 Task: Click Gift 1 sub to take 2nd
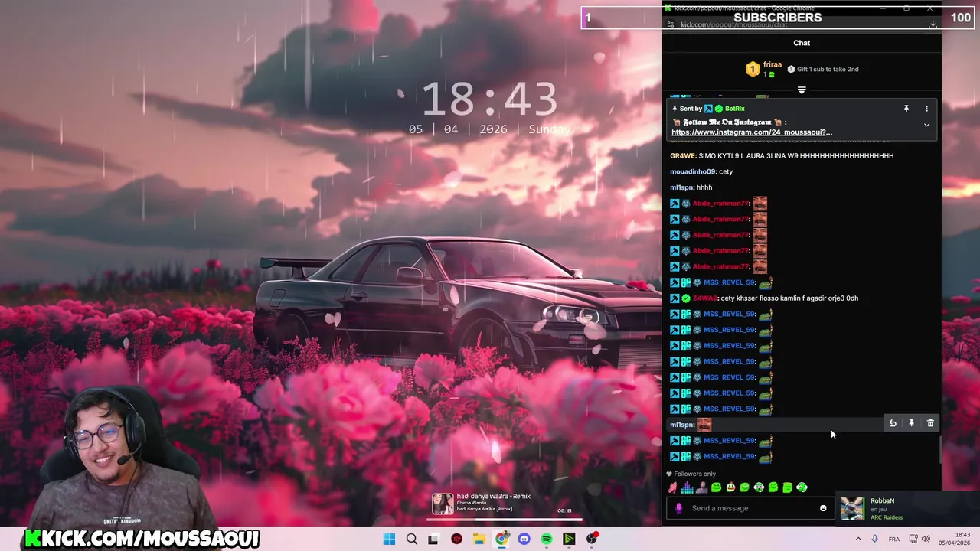coord(823,69)
